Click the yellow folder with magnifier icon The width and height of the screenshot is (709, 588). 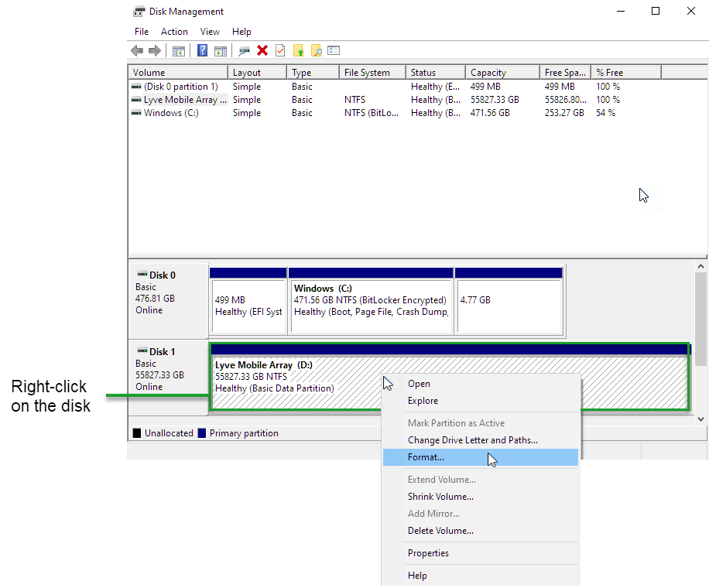coord(317,51)
